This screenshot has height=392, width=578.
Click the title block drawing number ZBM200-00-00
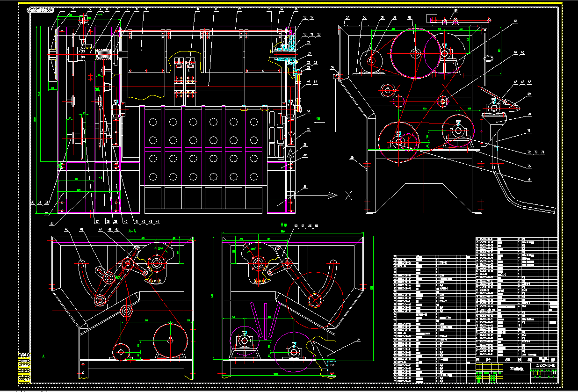click(x=546, y=365)
